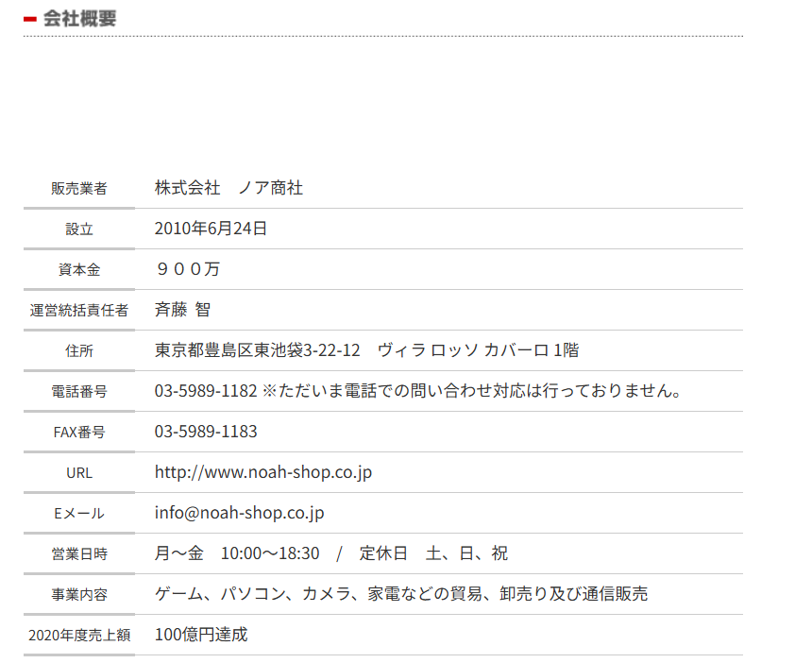Select the 資本金 label cell
The image size is (812, 663).
pos(79,269)
